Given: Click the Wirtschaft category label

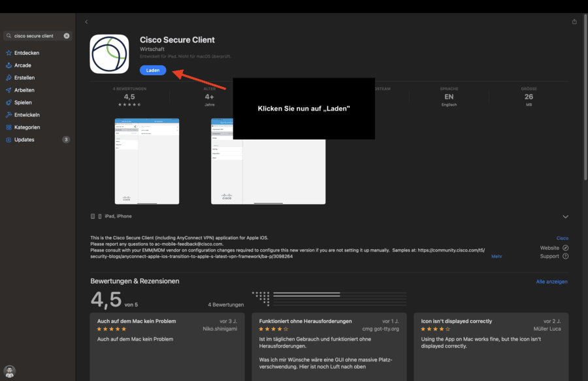Looking at the screenshot, I should pos(152,49).
